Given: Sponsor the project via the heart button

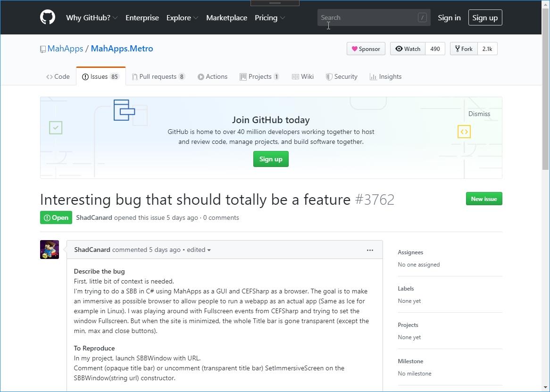Looking at the screenshot, I should 366,49.
